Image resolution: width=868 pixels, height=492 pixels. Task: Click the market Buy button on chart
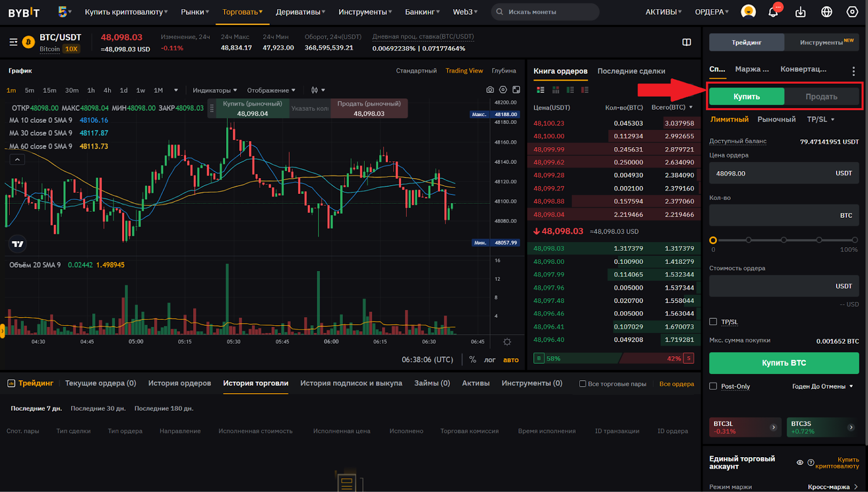coord(252,108)
